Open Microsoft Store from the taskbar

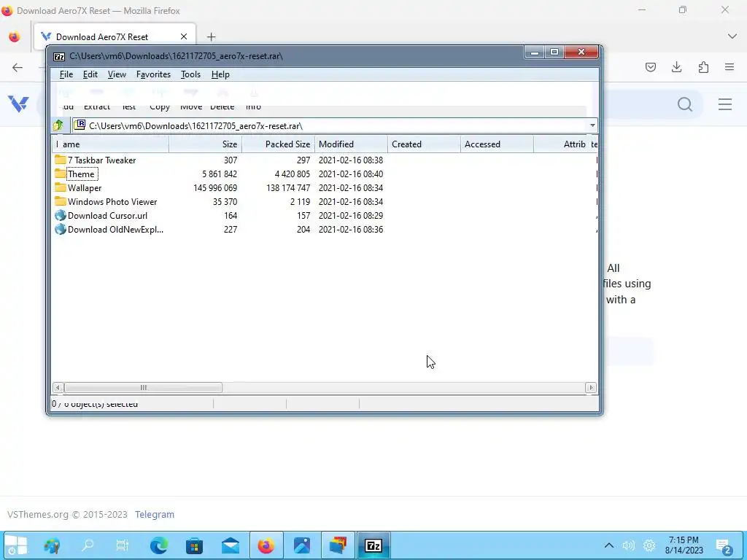pos(194,545)
